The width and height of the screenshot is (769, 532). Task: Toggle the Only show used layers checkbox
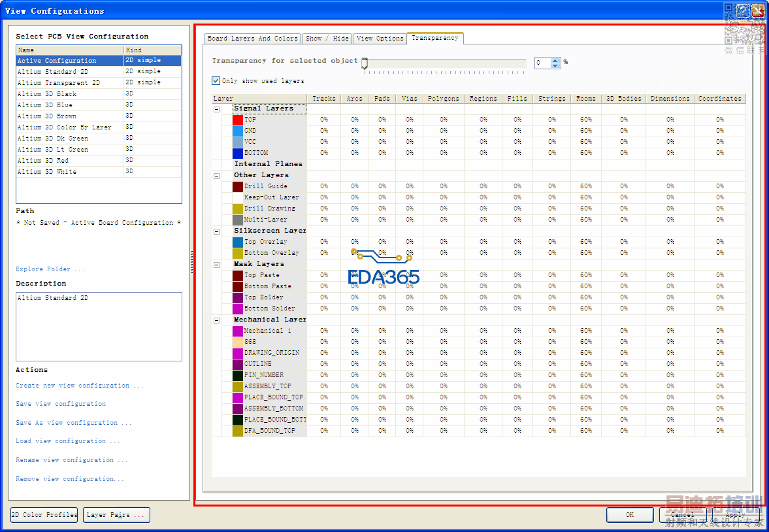[x=216, y=81]
